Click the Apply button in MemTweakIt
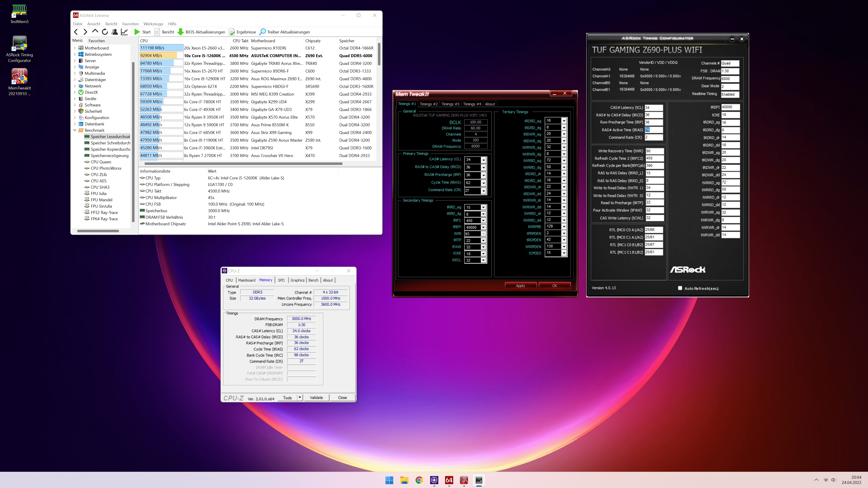Viewport: 868px width, 488px height. pyautogui.click(x=520, y=286)
